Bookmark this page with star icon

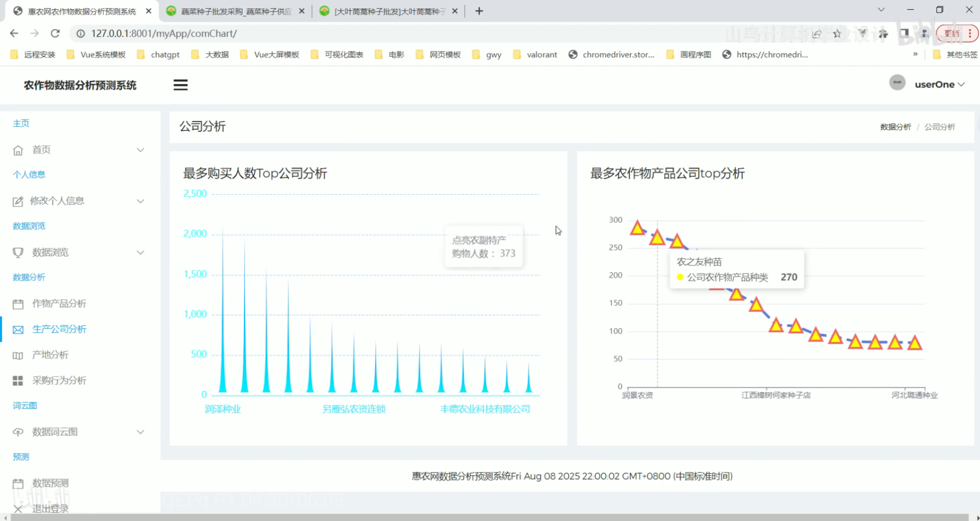837,34
